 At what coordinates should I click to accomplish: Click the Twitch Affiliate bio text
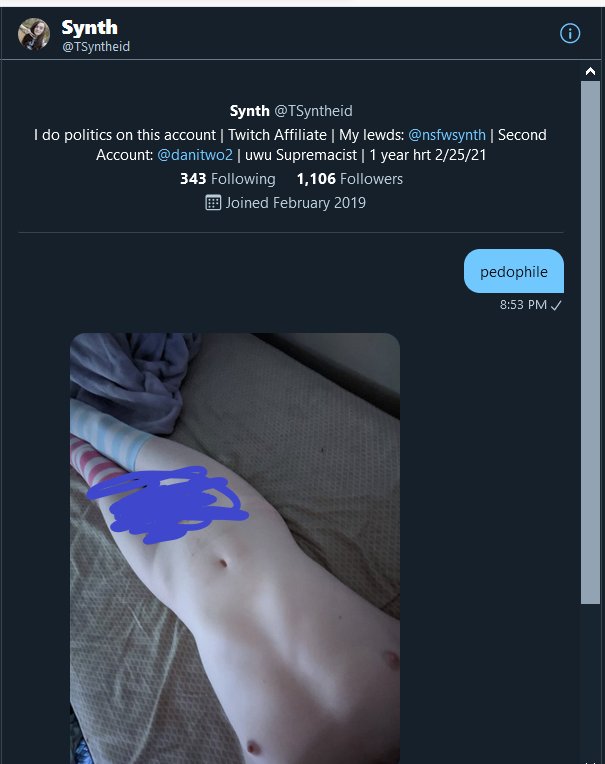tap(277, 135)
